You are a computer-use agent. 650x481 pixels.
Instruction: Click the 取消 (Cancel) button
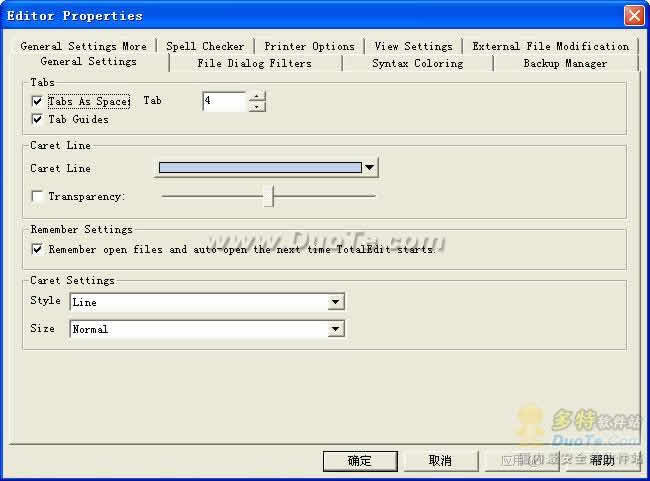(x=440, y=461)
